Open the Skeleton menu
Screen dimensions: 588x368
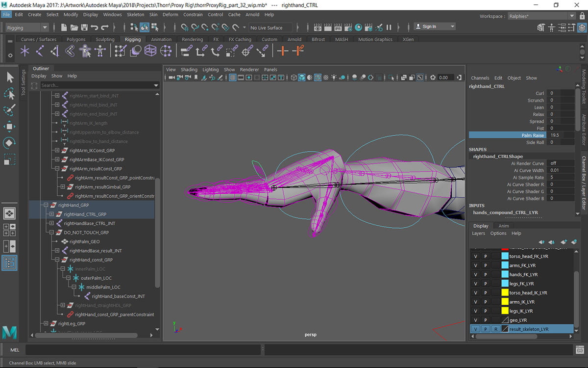coord(135,15)
